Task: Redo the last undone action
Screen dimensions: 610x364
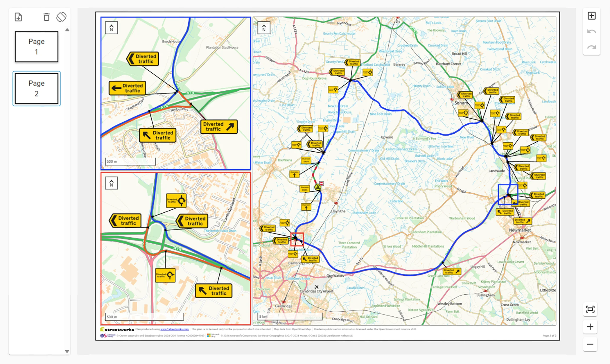Action: (592, 46)
